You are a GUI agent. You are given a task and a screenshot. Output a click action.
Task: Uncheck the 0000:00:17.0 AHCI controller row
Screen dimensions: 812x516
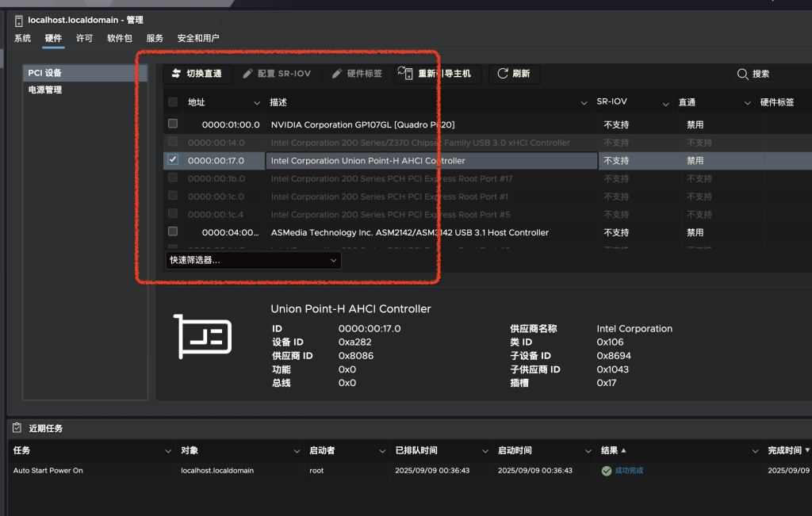(x=173, y=159)
